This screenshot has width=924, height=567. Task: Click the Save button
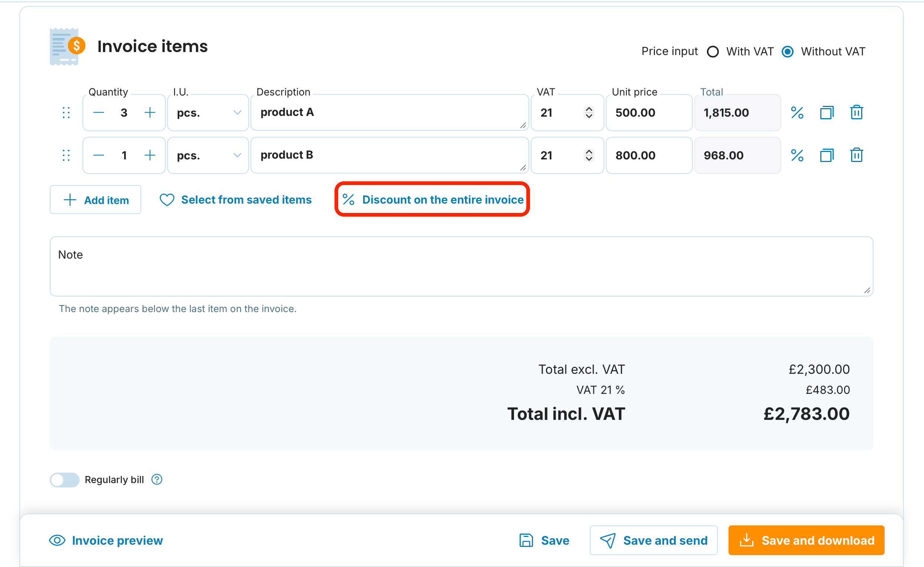point(544,540)
